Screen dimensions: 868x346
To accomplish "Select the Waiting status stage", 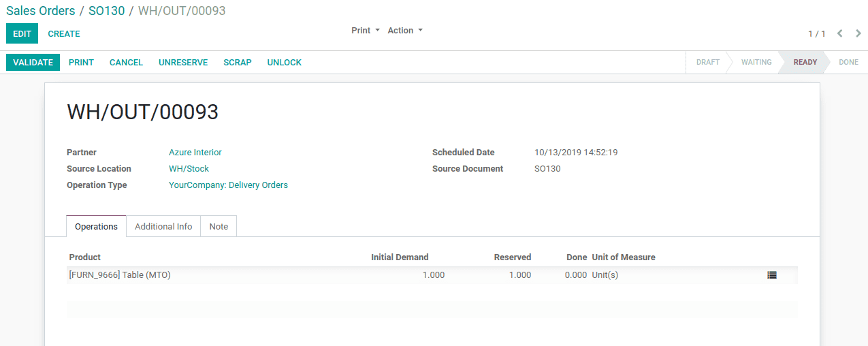I will click(x=756, y=62).
